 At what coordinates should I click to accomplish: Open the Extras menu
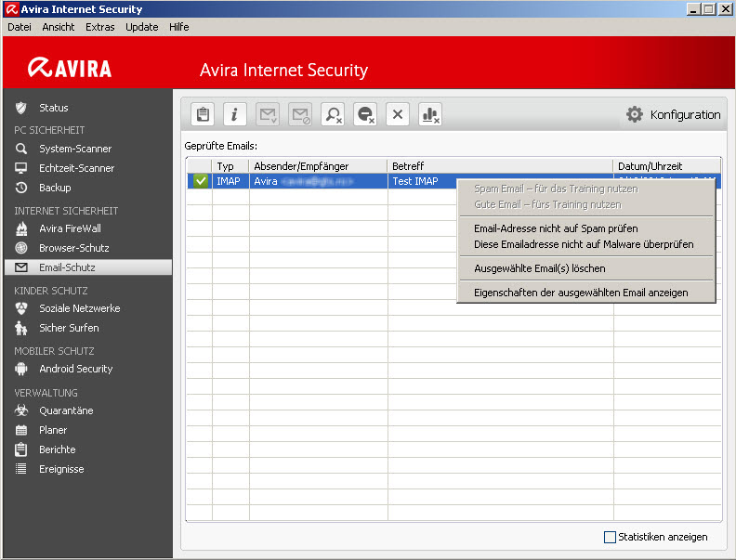point(100,27)
